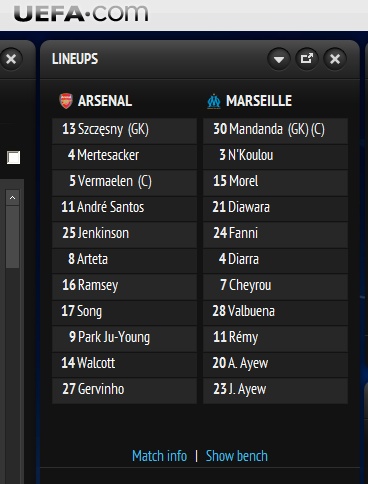Click the scroll up arrow in left panel
368x484 pixels.
(13, 198)
